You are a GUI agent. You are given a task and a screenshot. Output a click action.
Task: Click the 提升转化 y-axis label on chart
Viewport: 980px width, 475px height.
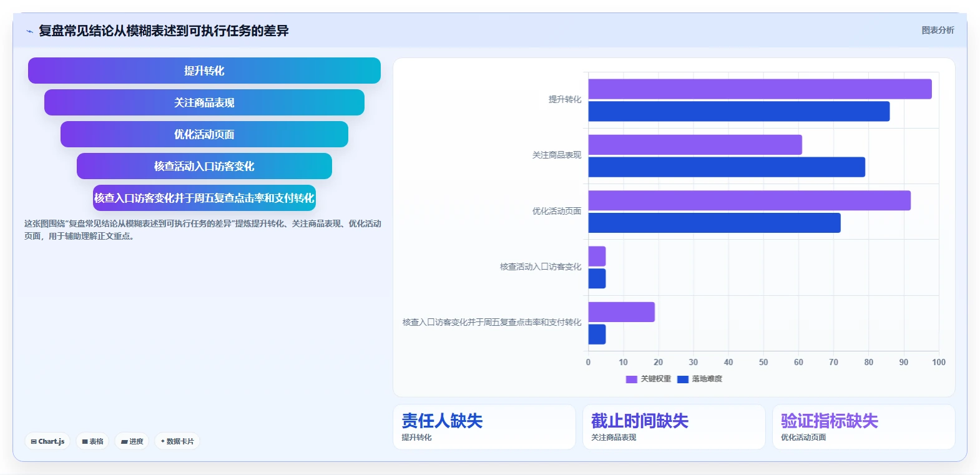pos(565,99)
